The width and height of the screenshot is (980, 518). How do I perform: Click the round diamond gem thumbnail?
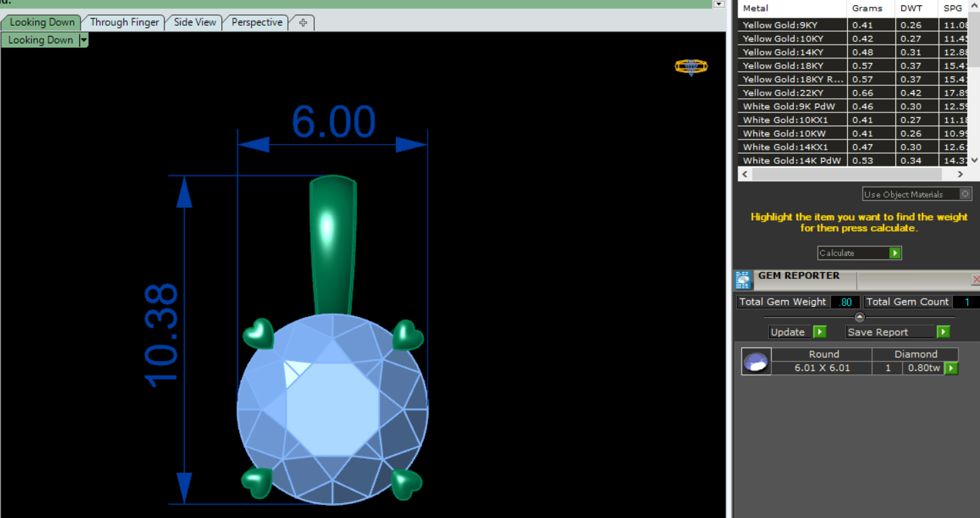pyautogui.click(x=756, y=362)
